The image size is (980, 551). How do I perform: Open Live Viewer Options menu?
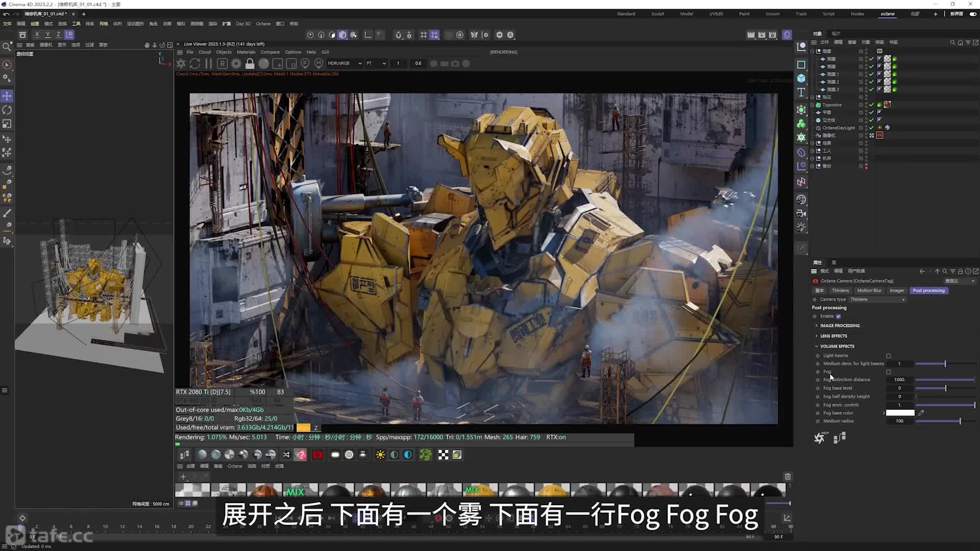click(293, 52)
